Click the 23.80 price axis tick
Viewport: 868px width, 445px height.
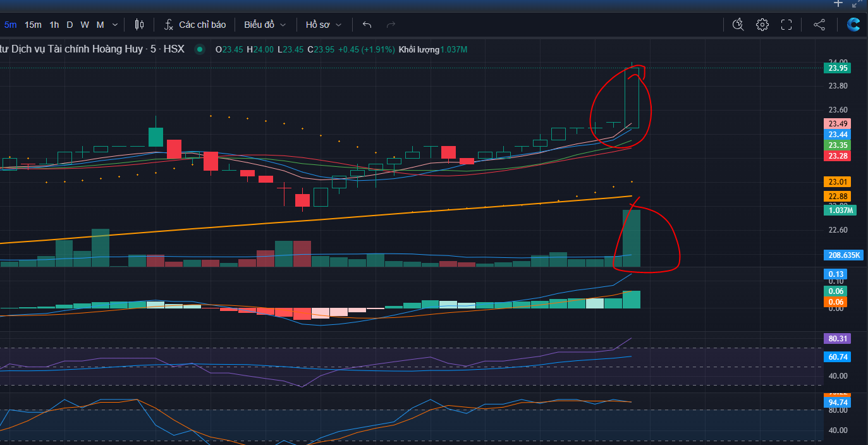pyautogui.click(x=838, y=86)
